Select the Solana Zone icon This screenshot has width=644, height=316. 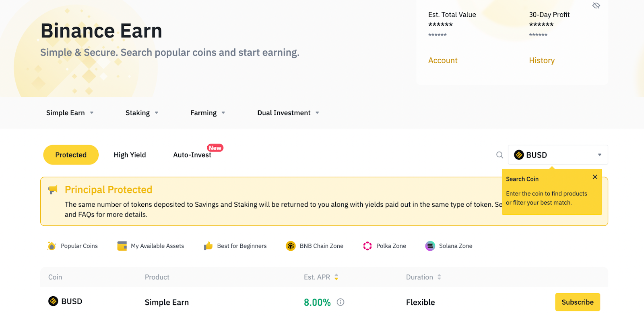(430, 246)
